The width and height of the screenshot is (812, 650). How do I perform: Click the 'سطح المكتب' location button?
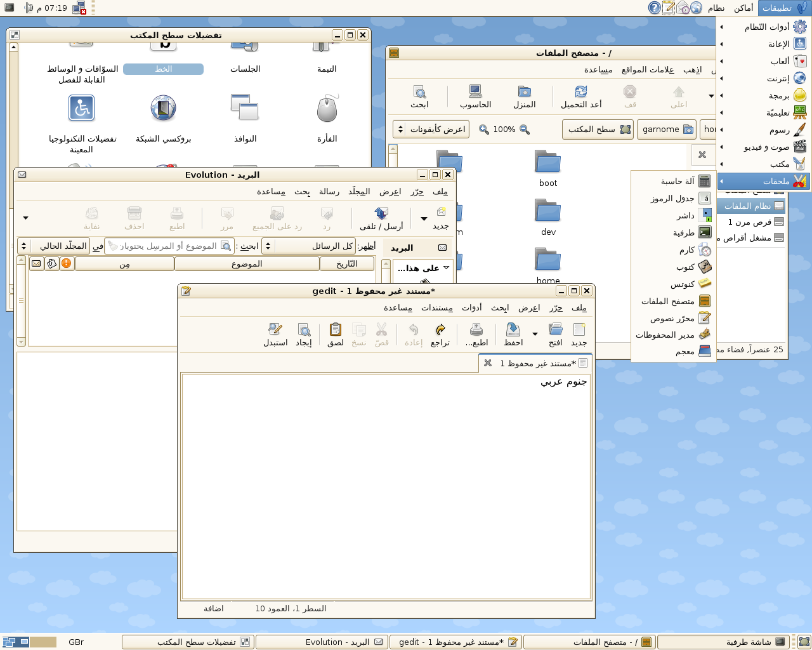pos(598,129)
